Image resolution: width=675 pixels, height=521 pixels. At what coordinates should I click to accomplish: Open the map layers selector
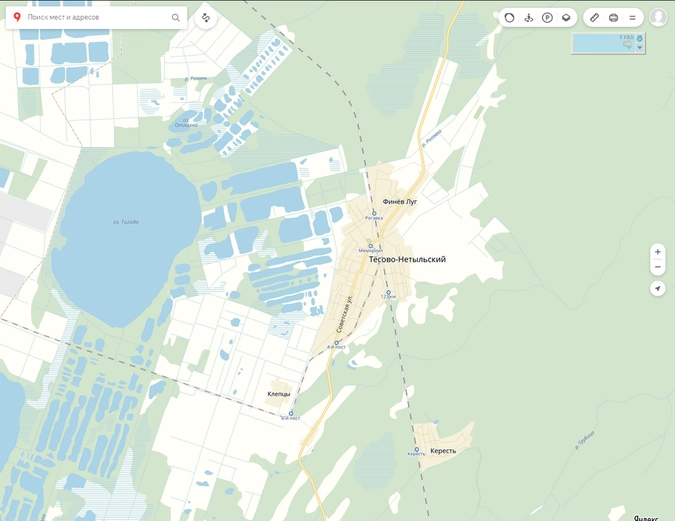point(566,17)
